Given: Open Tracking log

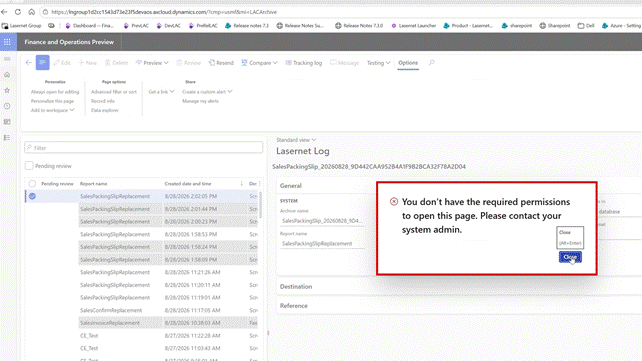Looking at the screenshot, I should pos(303,63).
